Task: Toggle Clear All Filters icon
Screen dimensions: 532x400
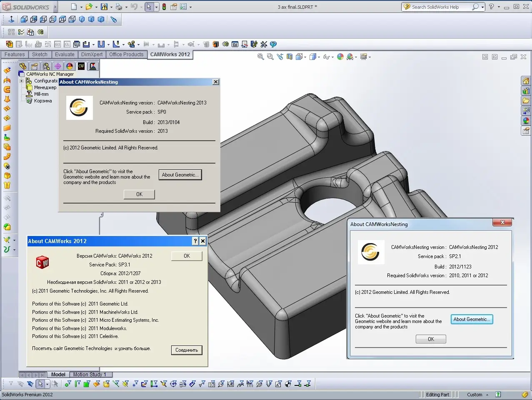Action: click(20, 384)
